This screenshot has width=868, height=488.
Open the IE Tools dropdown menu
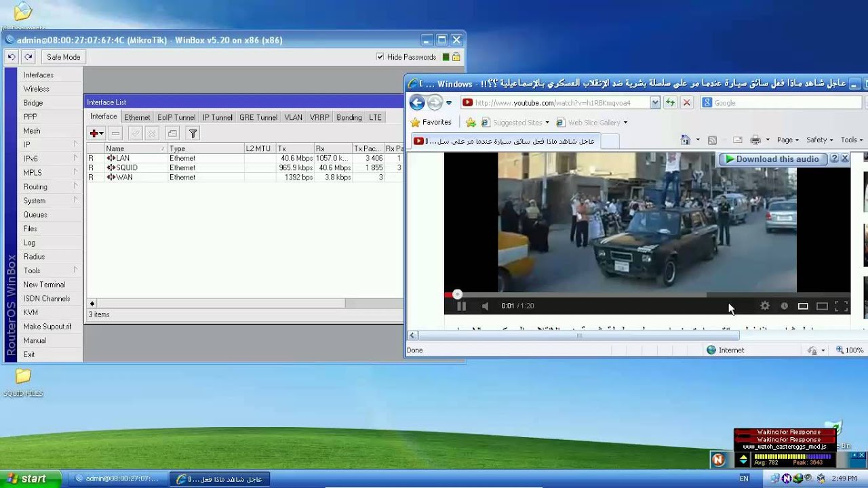coord(852,140)
